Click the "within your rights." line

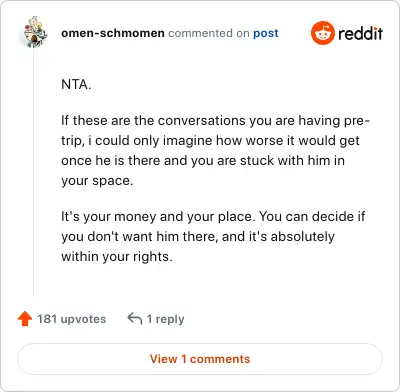click(117, 257)
